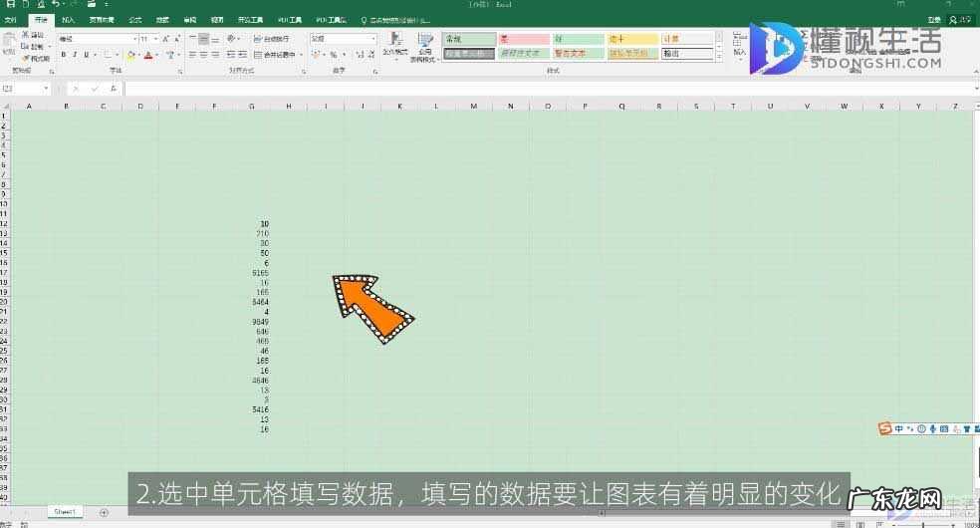The image size is (980, 528).
Task: Open the number format combo box
Action: click(x=344, y=39)
